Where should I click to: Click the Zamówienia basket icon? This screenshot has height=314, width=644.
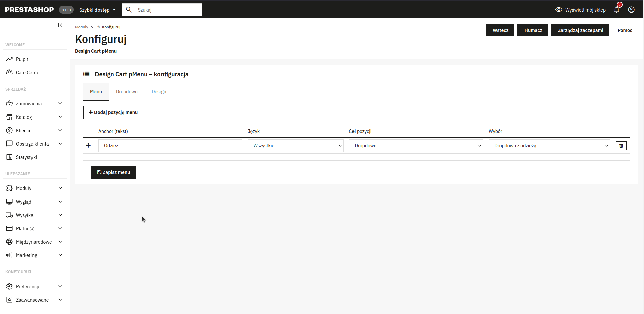[x=9, y=103]
